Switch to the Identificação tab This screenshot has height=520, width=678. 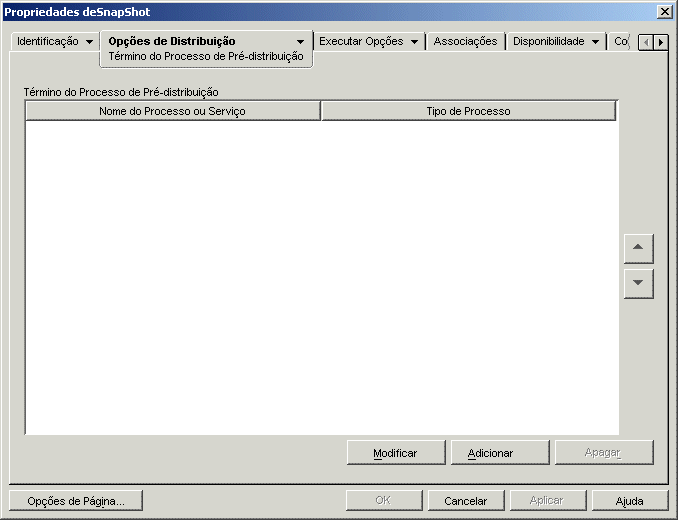[48, 41]
